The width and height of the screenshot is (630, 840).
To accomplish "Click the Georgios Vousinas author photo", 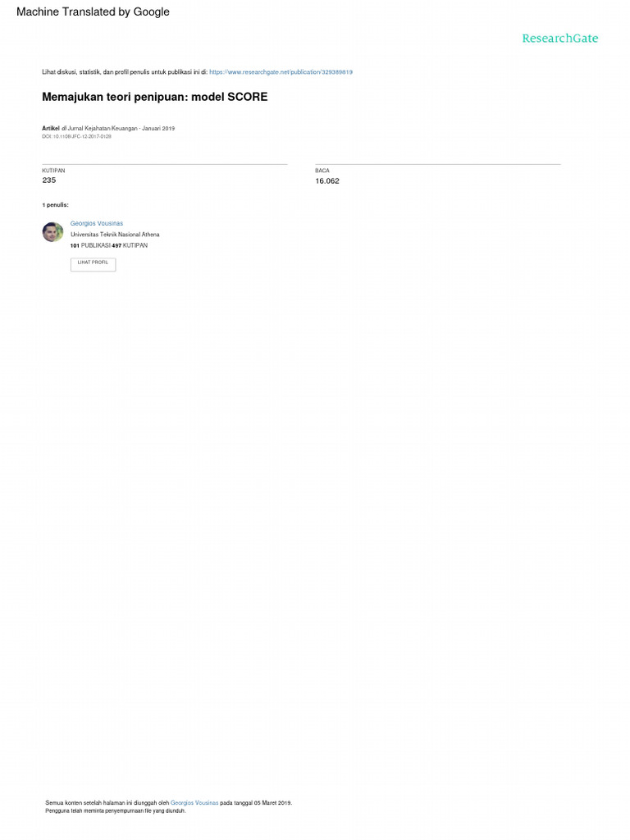I will pos(52,232).
